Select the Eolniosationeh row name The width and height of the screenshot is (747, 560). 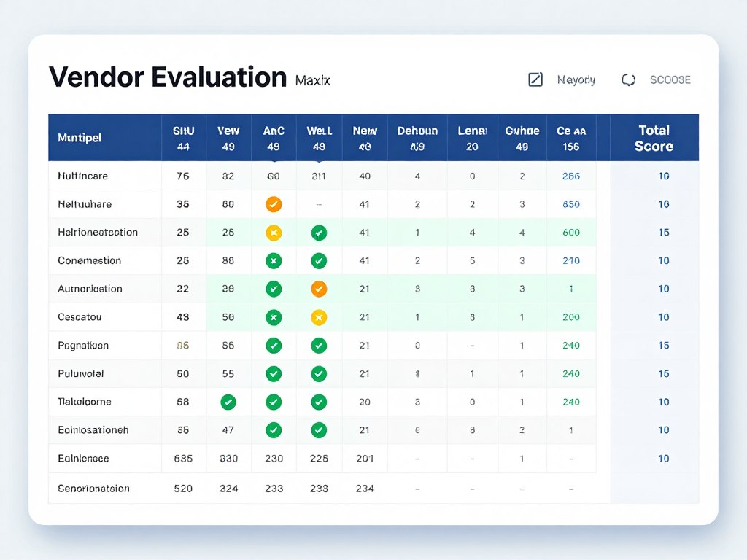93,430
